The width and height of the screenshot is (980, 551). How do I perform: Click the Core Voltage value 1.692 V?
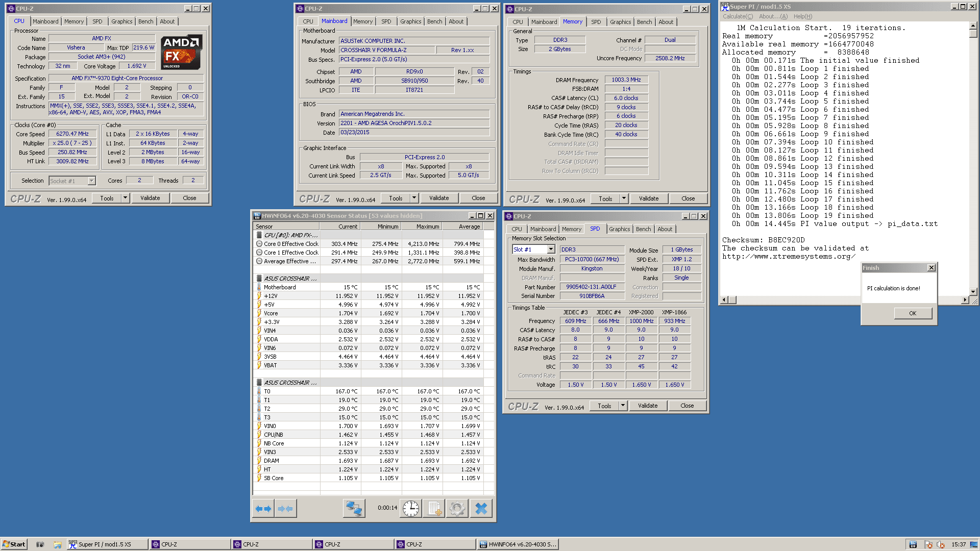point(137,66)
